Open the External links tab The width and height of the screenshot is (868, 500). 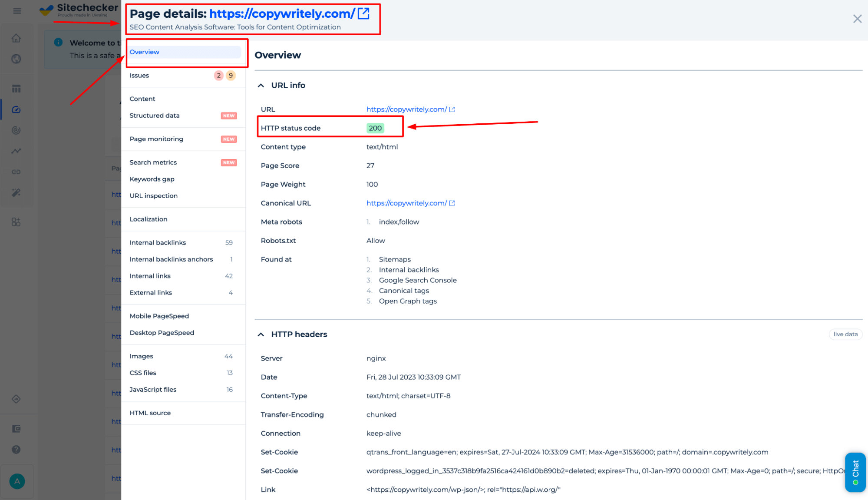pyautogui.click(x=184, y=293)
